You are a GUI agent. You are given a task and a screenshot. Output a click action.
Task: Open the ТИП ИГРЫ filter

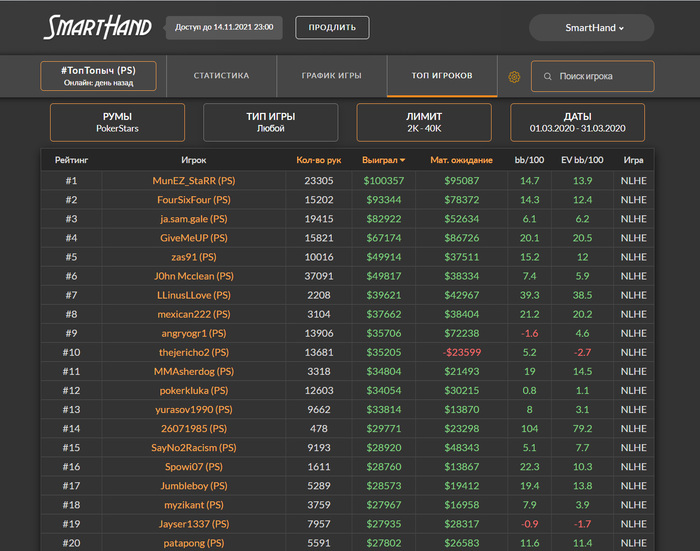pos(271,122)
